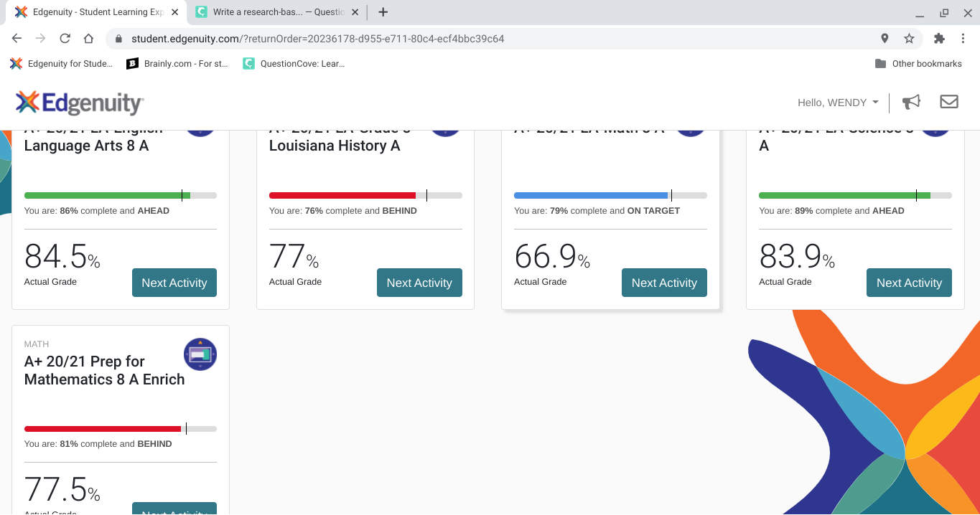This screenshot has height=515, width=980.
Task: Click the address bar URL field
Action: (495, 39)
